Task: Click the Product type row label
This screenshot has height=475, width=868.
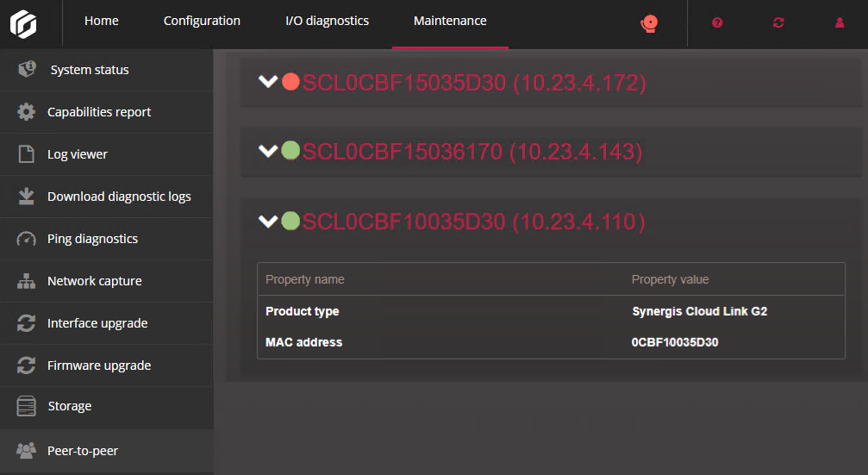Action: [x=303, y=311]
